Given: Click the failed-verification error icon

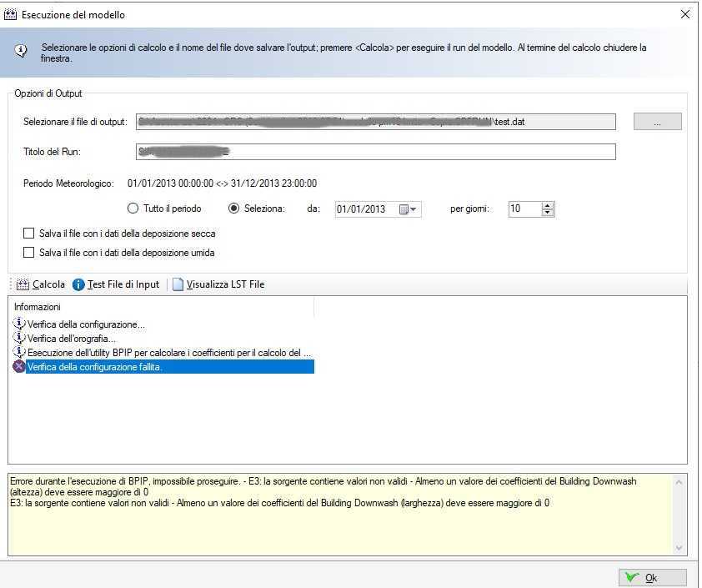Looking at the screenshot, I should tap(18, 367).
